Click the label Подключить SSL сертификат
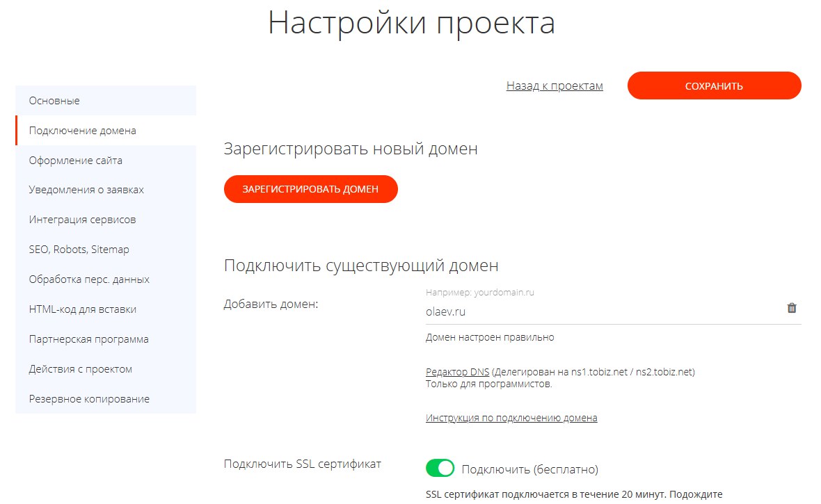821x504 pixels. 303,464
